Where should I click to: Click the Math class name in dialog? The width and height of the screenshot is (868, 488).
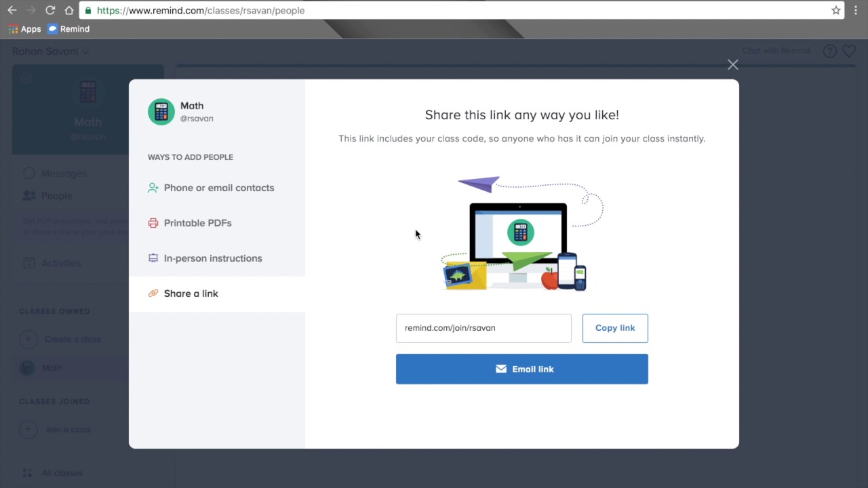click(x=192, y=106)
